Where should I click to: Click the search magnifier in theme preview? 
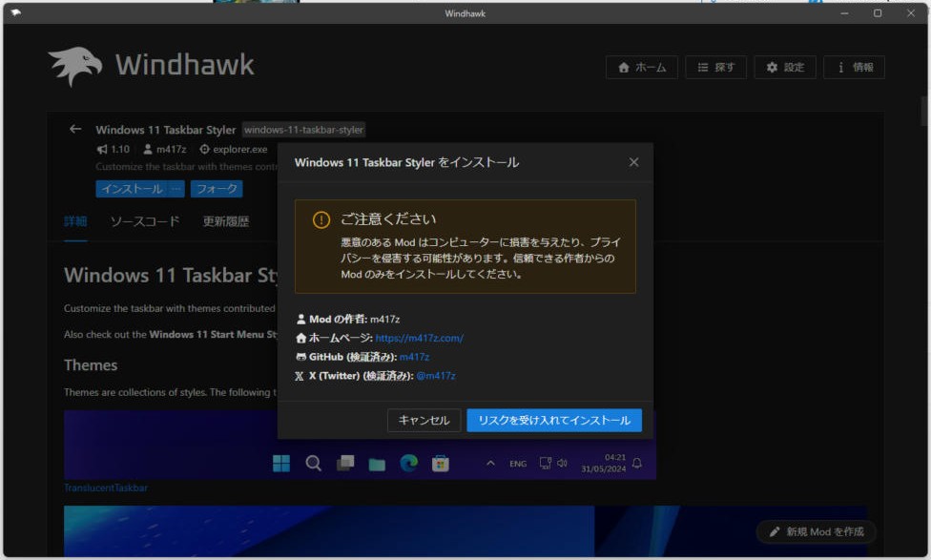[x=314, y=464]
